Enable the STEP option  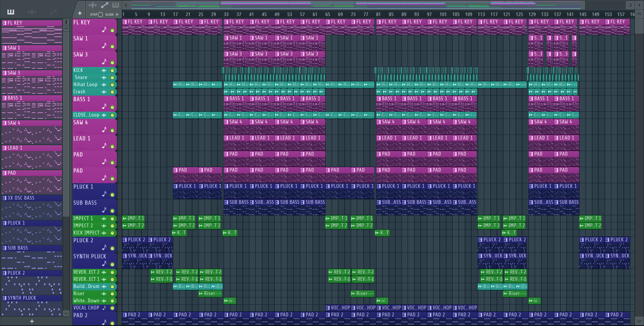pyautogui.click(x=100, y=15)
